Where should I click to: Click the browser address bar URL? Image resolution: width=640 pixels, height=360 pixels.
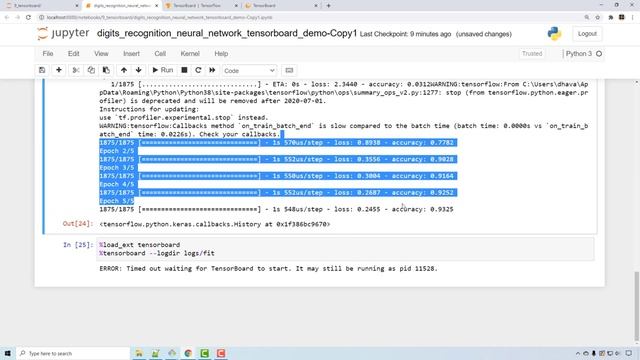[159, 18]
